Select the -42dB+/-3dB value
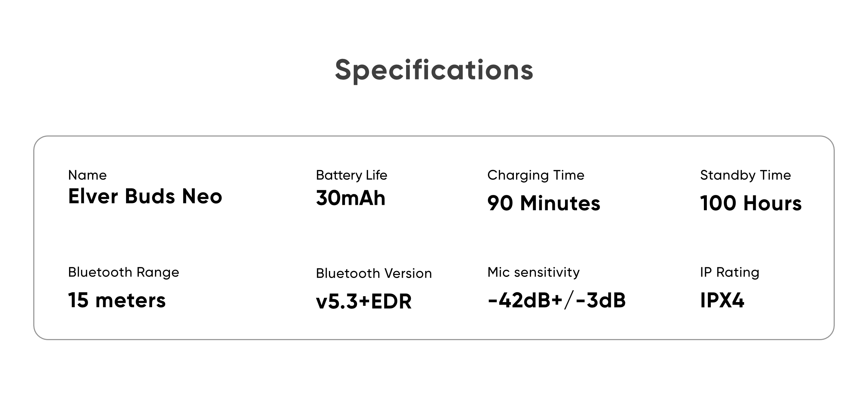 pyautogui.click(x=556, y=300)
